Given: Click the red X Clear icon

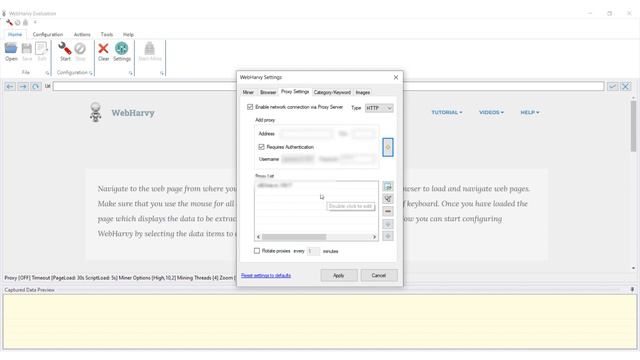Looking at the screenshot, I should 103,49.
